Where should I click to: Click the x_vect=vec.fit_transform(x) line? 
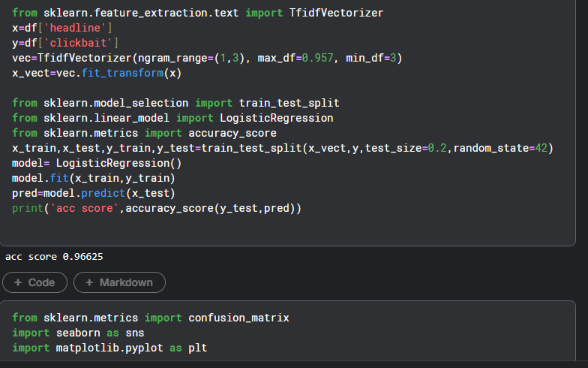pos(97,73)
